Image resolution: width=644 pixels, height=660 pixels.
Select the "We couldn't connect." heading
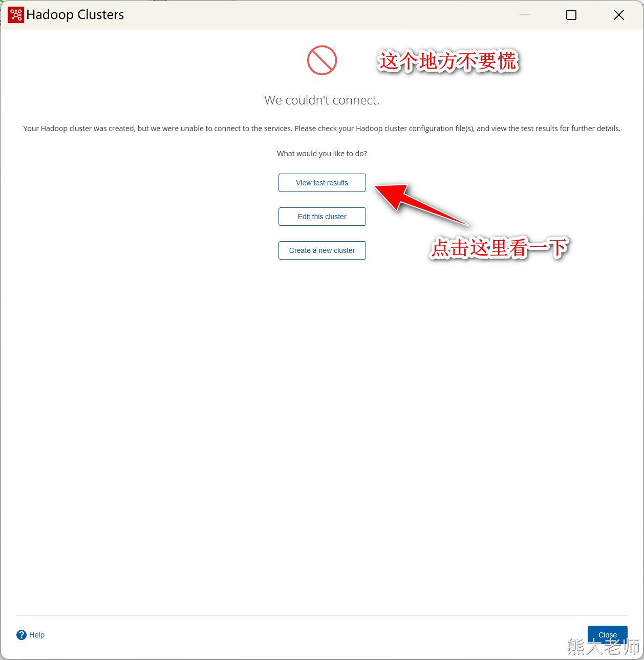click(322, 100)
